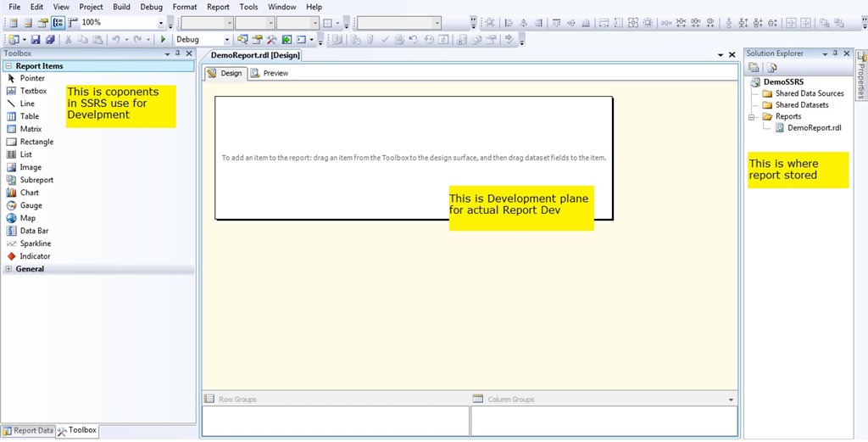Image resolution: width=868 pixels, height=442 pixels.
Task: Collapse the Reports folder tree node
Action: (x=752, y=117)
